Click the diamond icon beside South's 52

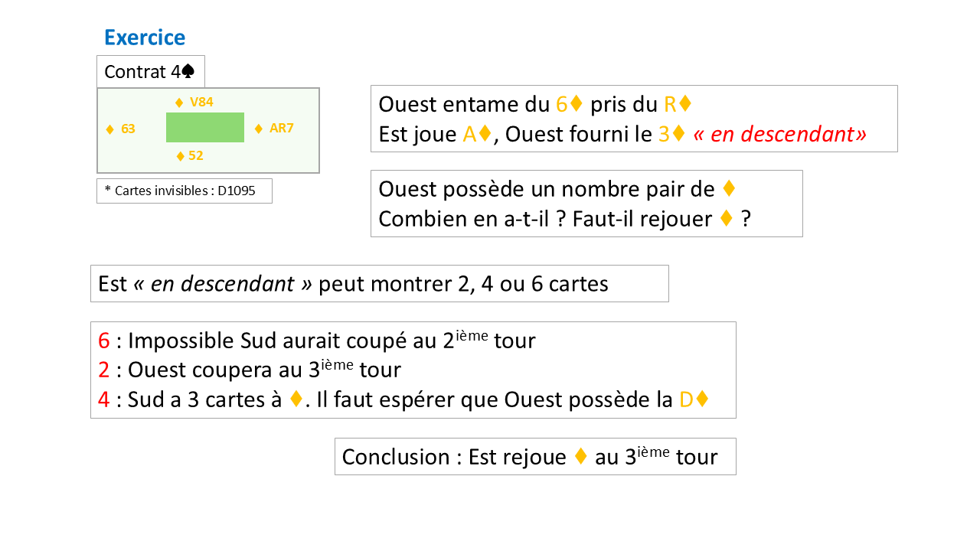pyautogui.click(x=181, y=156)
